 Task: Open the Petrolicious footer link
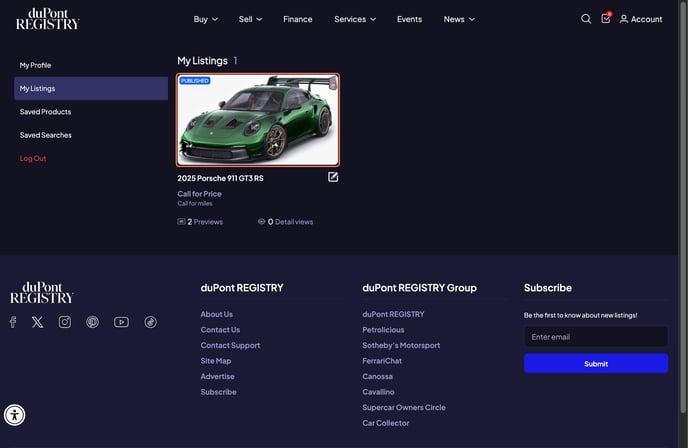point(383,330)
